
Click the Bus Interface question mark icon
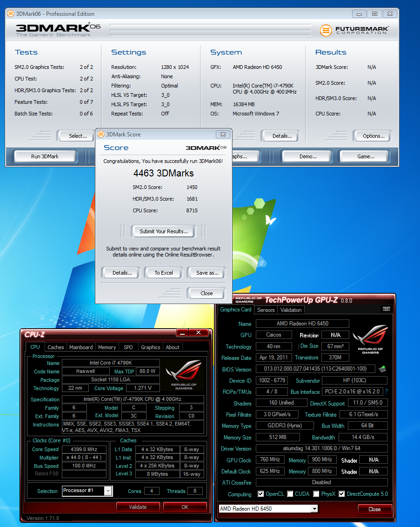click(386, 392)
